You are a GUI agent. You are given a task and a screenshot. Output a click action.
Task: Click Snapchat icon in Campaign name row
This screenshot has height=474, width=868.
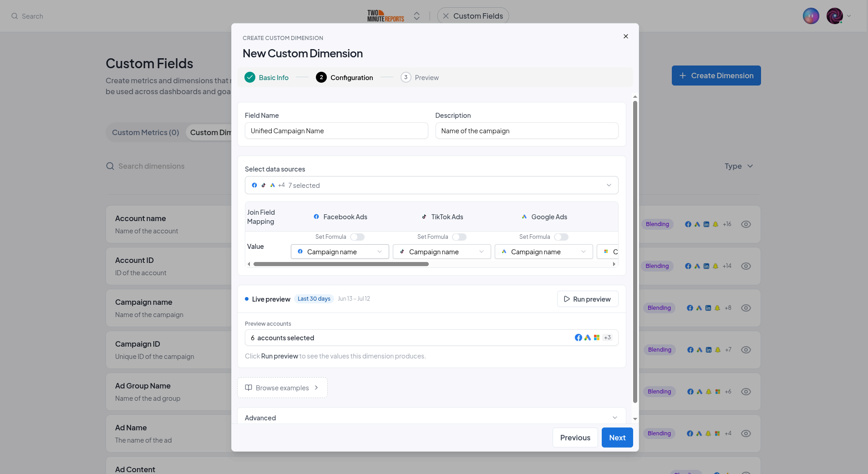click(x=717, y=308)
